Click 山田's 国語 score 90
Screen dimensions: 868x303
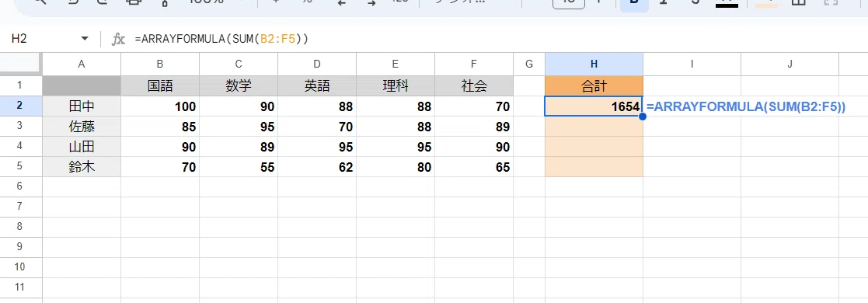click(160, 147)
